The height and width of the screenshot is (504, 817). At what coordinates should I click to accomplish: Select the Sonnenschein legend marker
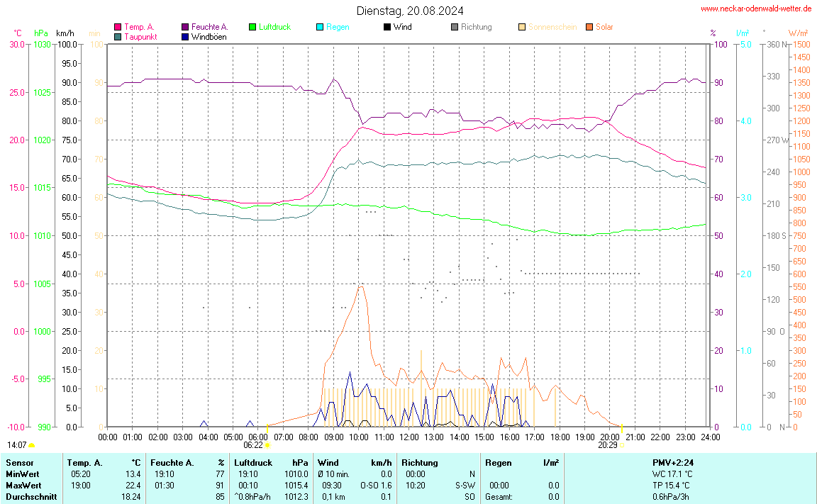point(522,27)
